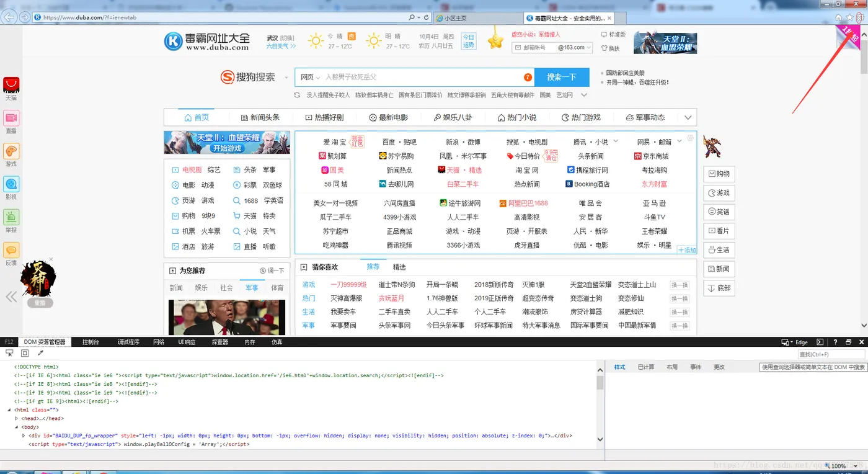
Task: Select the 布局 styles pane tab
Action: pyautogui.click(x=672, y=367)
